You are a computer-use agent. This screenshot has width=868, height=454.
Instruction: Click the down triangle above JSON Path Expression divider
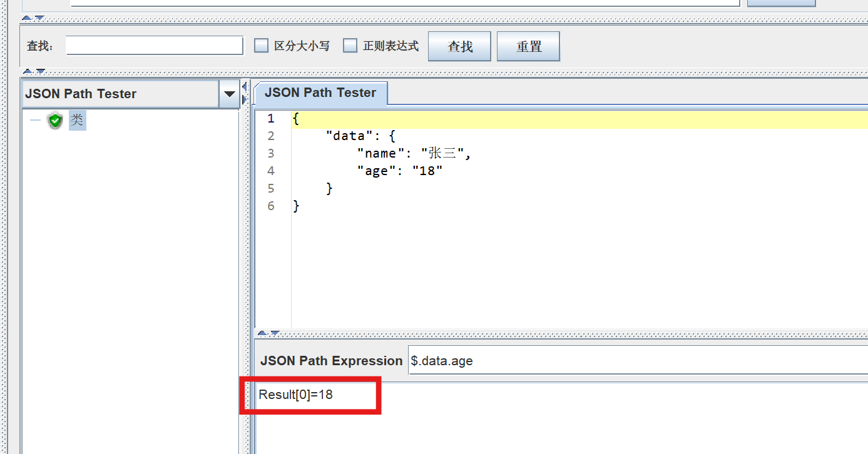coord(275,333)
